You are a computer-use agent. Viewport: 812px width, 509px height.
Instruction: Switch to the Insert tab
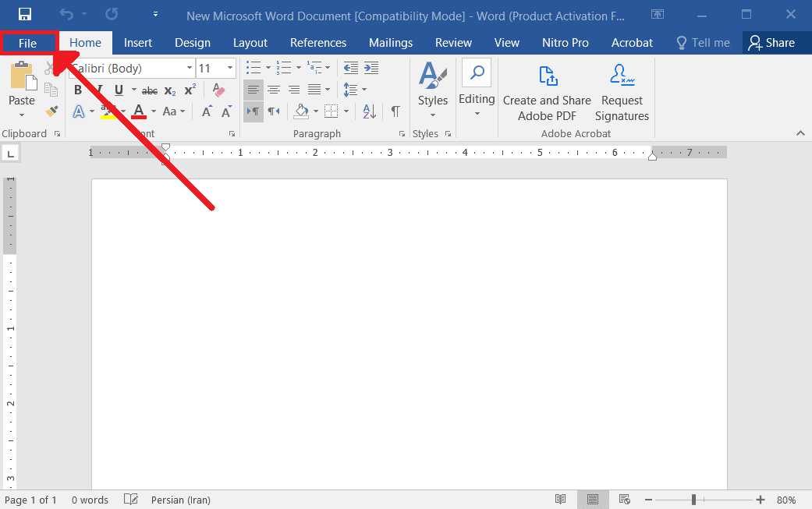pyautogui.click(x=138, y=43)
